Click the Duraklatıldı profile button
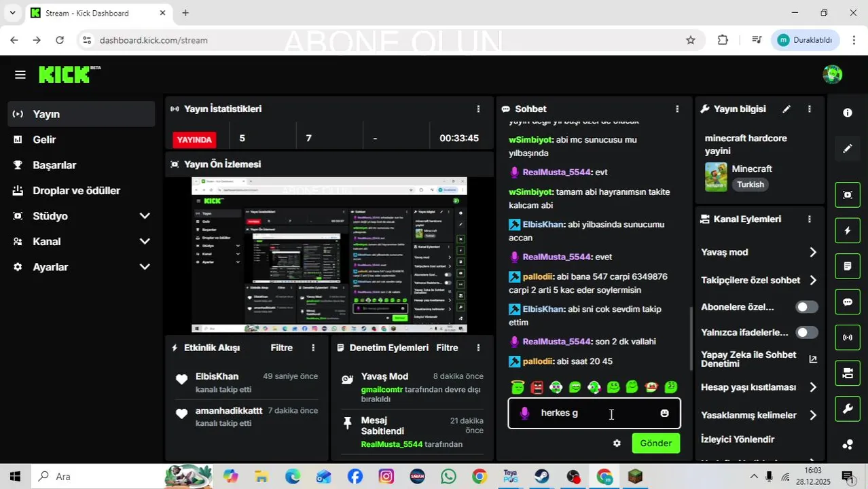The width and height of the screenshot is (868, 489). [x=805, y=40]
